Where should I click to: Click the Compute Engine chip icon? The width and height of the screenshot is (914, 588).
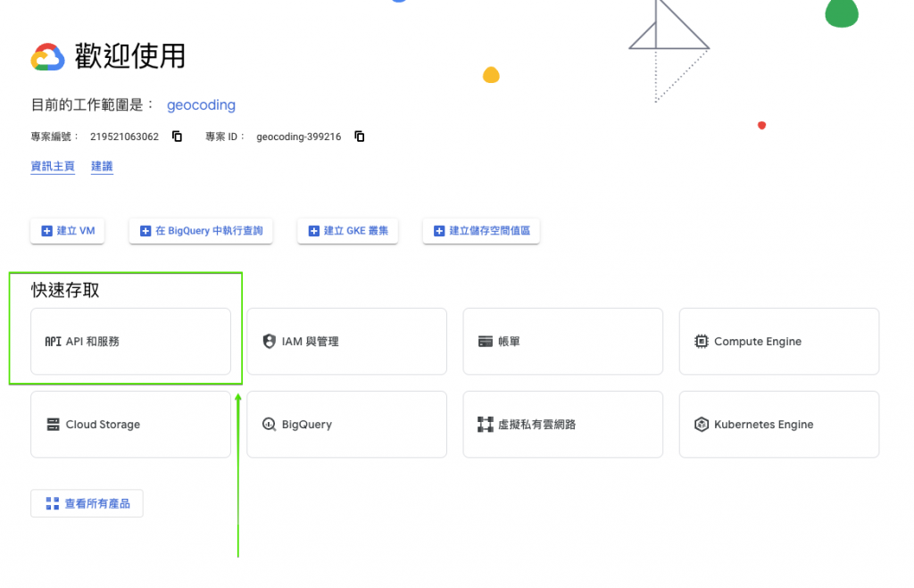coord(702,342)
